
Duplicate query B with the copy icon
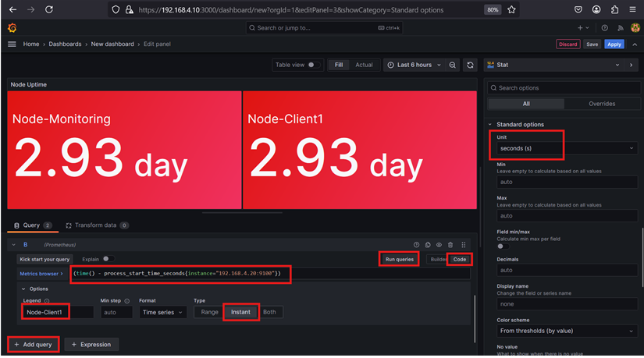click(x=428, y=245)
